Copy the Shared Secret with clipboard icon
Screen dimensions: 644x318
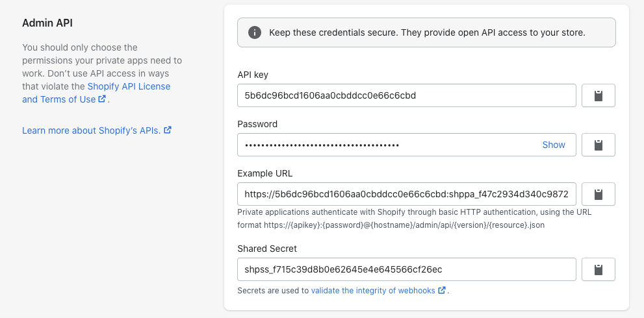(x=599, y=269)
